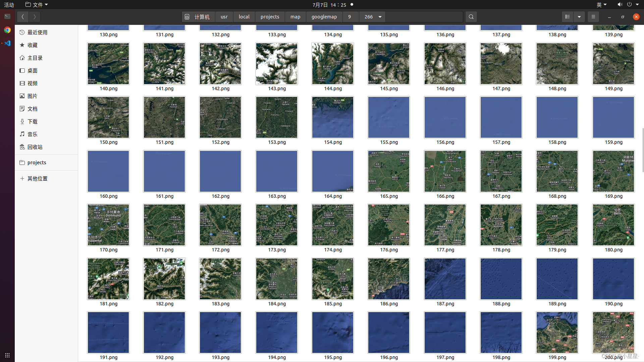Screen dimensions: 644x362
Task: Open the hamburger main menu
Action: (593, 17)
